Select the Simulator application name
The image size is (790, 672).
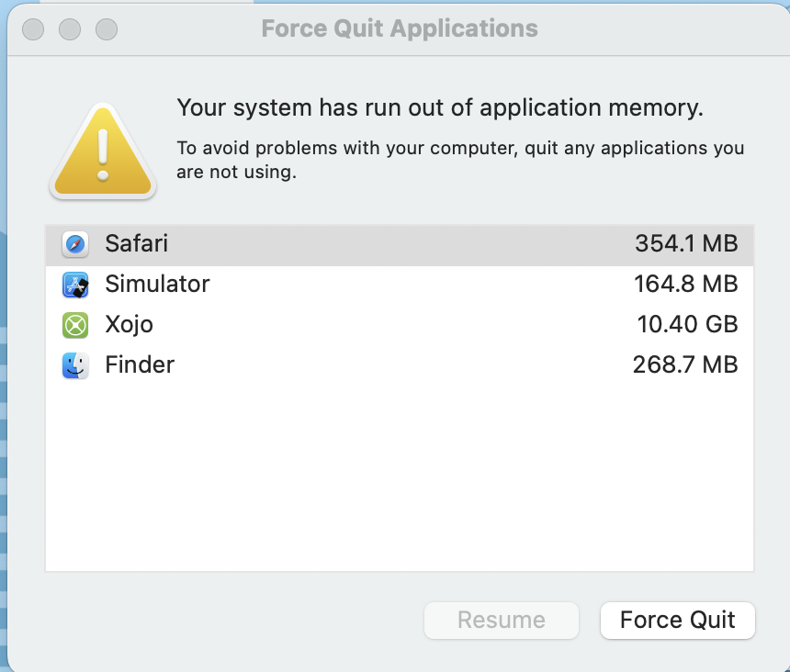tap(157, 284)
